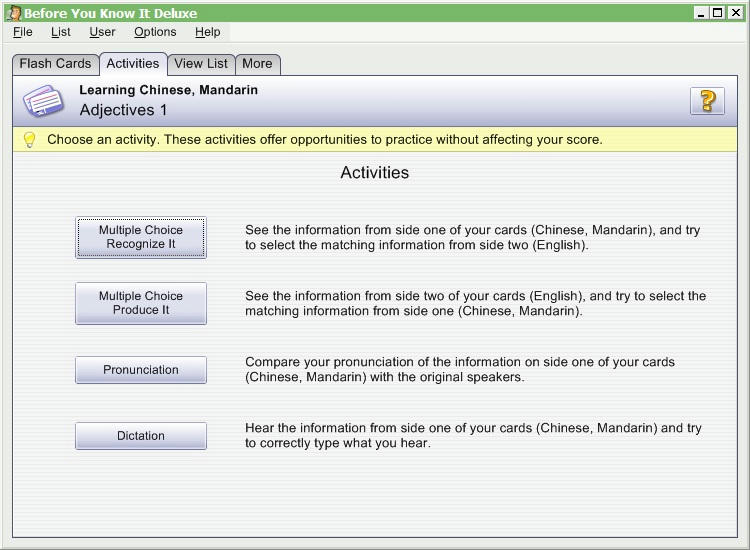Open the User menu
This screenshot has width=750, height=550.
click(102, 32)
